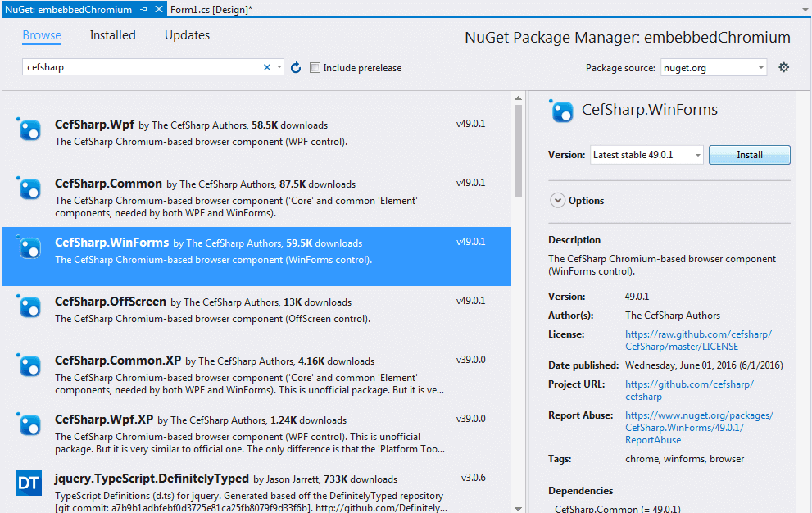Image resolution: width=812 pixels, height=513 pixels.
Task: Enable the Include prerelease checkbox
Action: (x=315, y=68)
